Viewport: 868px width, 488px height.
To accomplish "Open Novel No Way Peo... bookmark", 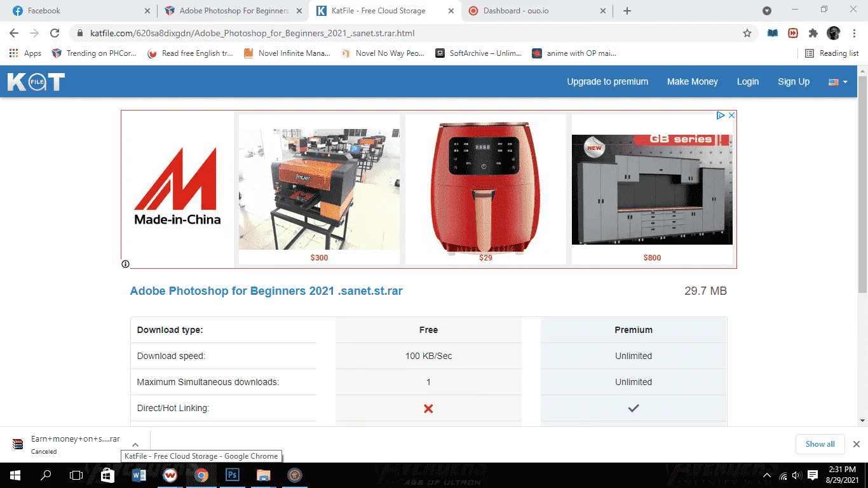I will [x=383, y=53].
